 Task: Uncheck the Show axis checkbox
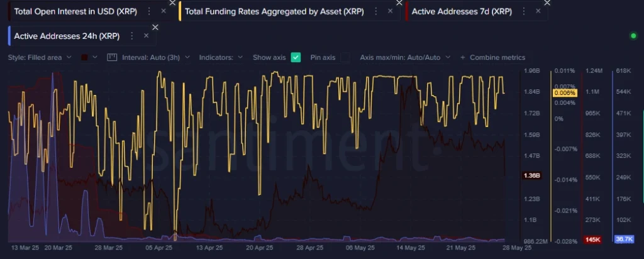pyautogui.click(x=296, y=57)
